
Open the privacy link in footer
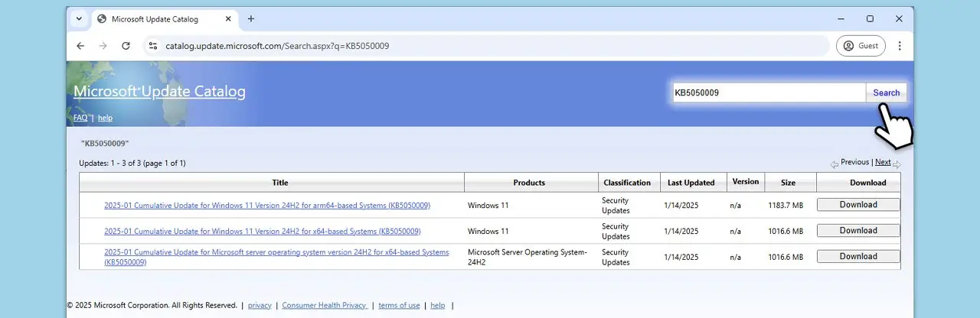(260, 305)
